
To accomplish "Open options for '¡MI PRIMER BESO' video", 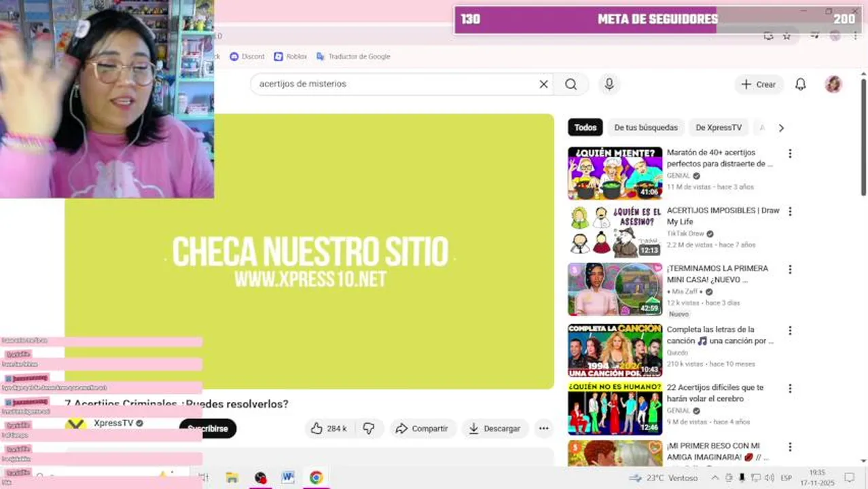I will pyautogui.click(x=790, y=447).
